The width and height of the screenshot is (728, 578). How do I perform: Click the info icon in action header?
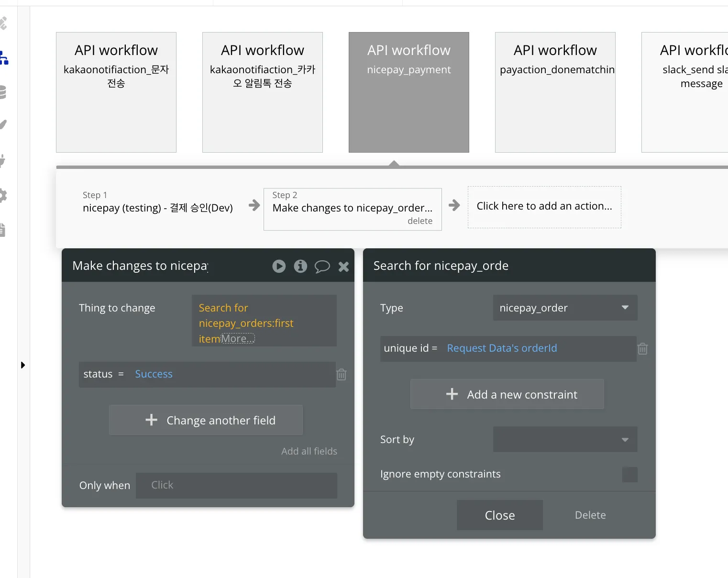pyautogui.click(x=300, y=266)
